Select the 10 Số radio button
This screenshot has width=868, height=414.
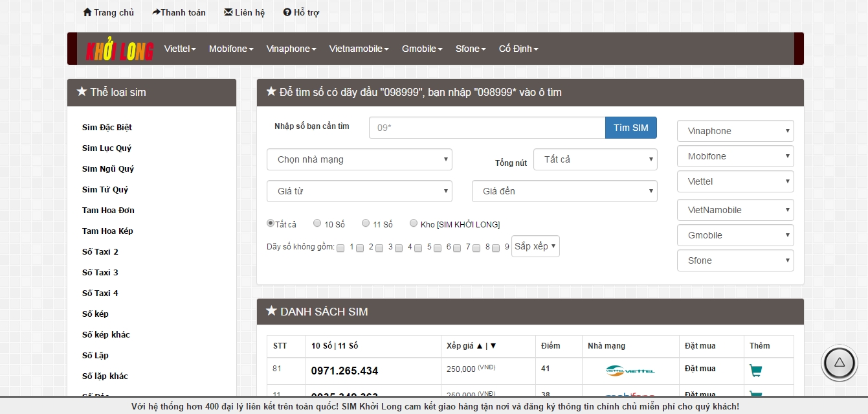pyautogui.click(x=317, y=223)
